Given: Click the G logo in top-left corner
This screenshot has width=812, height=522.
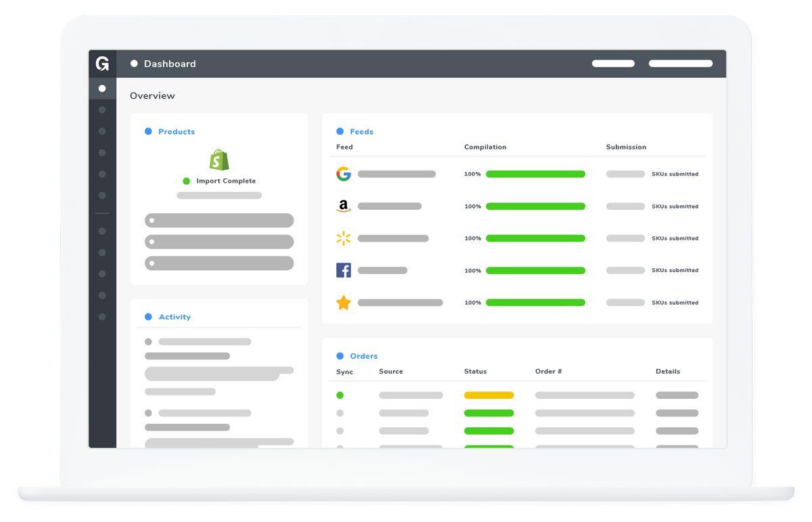Looking at the screenshot, I should pos(102,64).
